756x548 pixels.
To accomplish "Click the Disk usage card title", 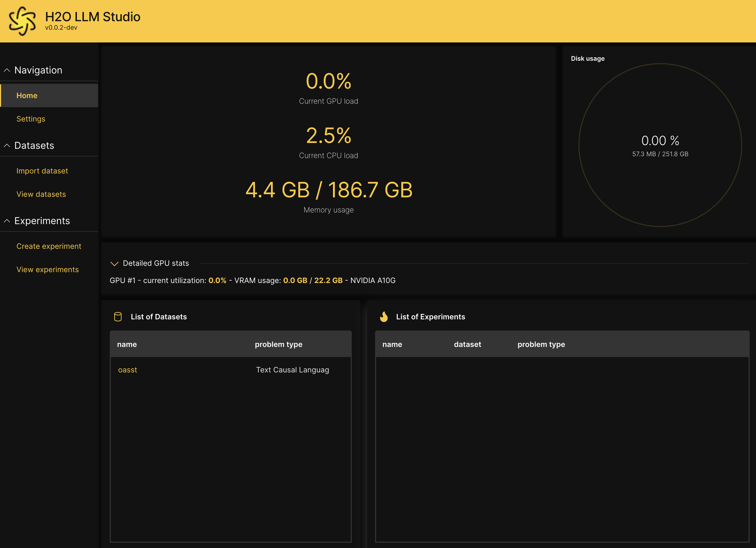I will click(588, 59).
